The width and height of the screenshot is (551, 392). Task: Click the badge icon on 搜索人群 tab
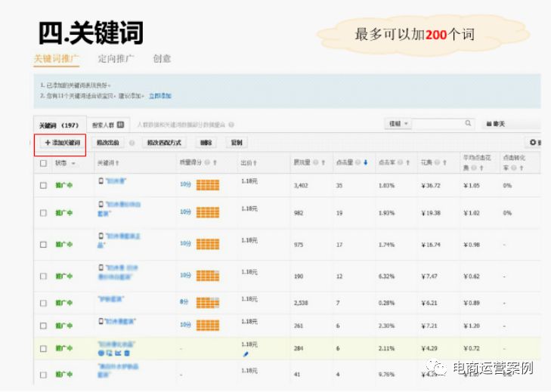pyautogui.click(x=120, y=125)
